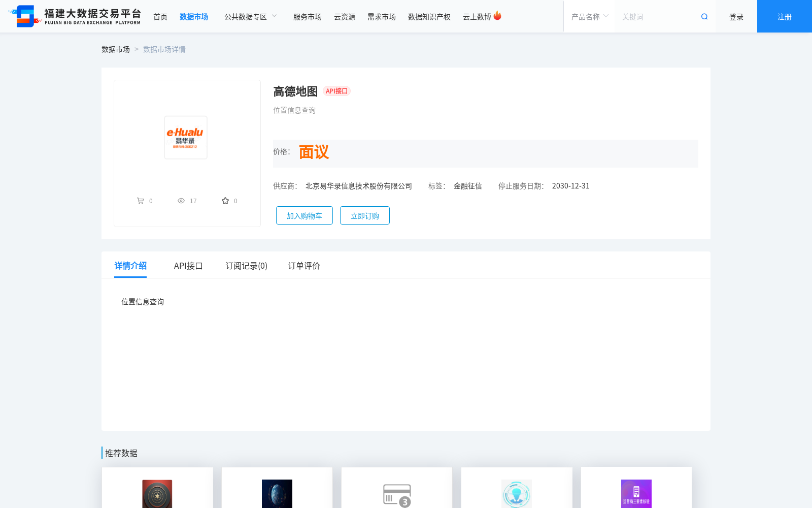
Task: Click the API接口 red badge next to 高德地图
Action: pos(336,91)
